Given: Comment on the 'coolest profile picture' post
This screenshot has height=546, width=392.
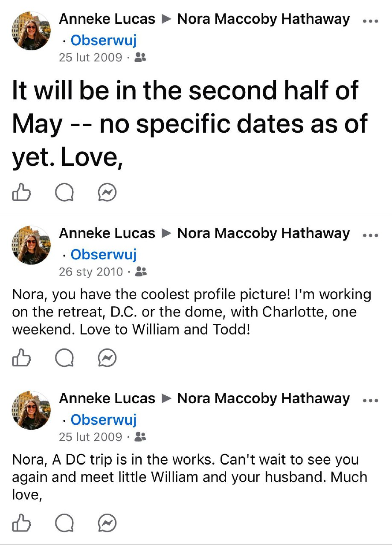Looking at the screenshot, I should [64, 358].
